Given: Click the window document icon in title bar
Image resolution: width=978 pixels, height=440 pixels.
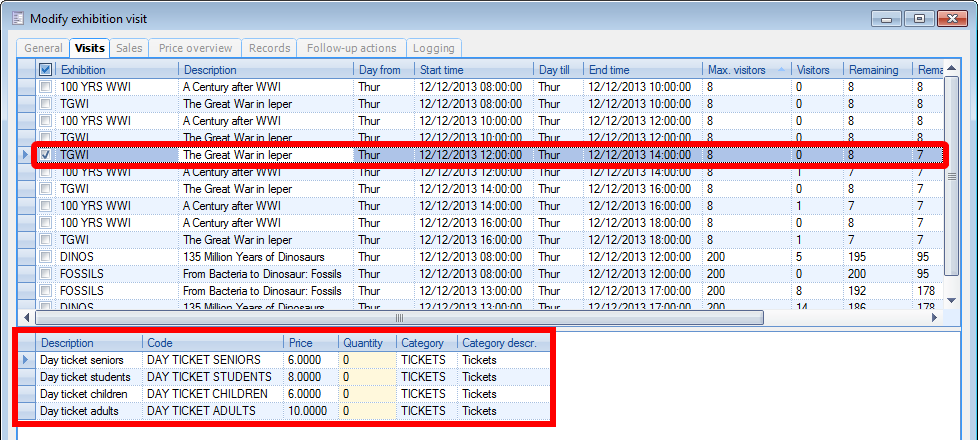Looking at the screenshot, I should pos(16,18).
